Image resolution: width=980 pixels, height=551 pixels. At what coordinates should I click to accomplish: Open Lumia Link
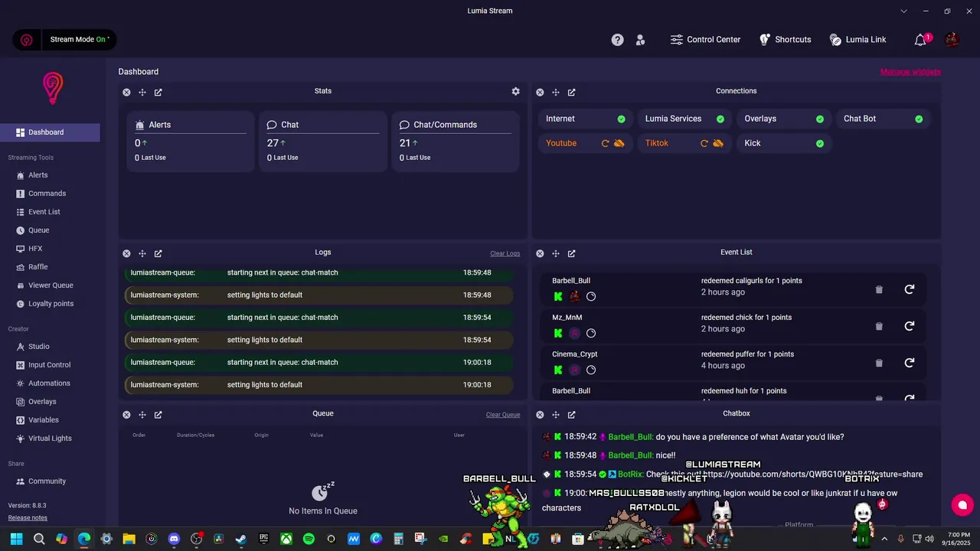click(857, 40)
